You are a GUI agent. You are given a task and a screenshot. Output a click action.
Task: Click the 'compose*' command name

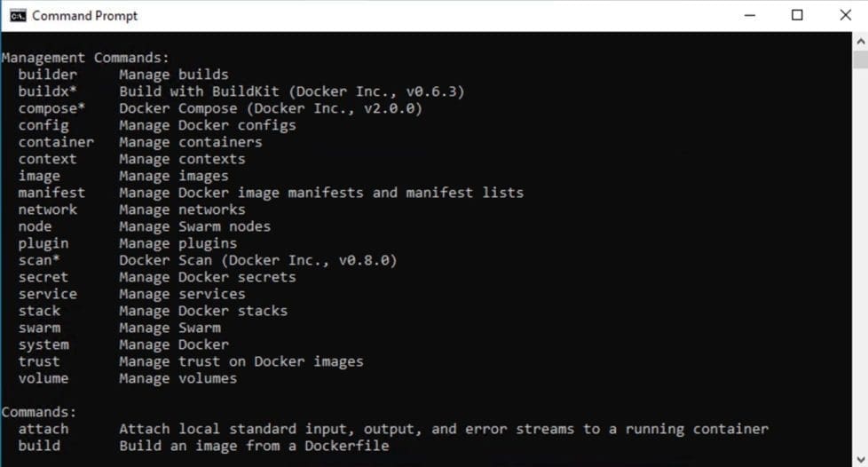(x=51, y=108)
